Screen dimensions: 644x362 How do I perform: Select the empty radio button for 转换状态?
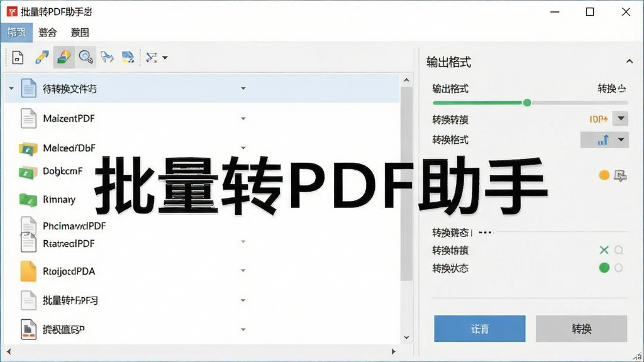(619, 268)
